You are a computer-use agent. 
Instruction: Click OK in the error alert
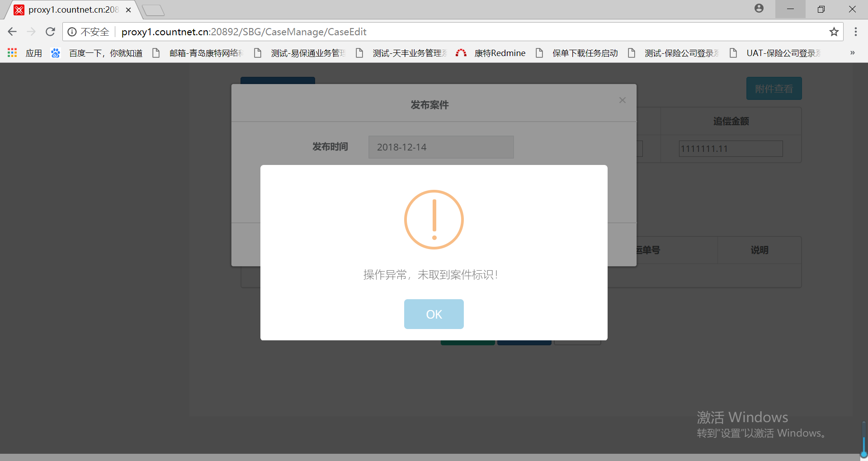pyautogui.click(x=434, y=314)
